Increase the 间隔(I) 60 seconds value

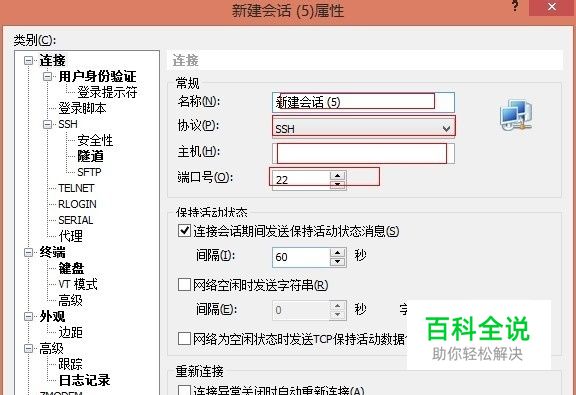point(338,252)
